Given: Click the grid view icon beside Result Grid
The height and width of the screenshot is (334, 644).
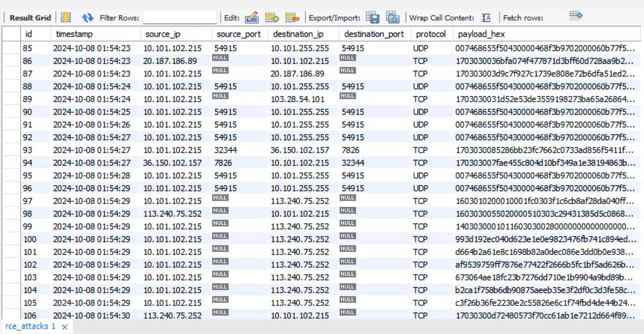Looking at the screenshot, I should pyautogui.click(x=65, y=18).
